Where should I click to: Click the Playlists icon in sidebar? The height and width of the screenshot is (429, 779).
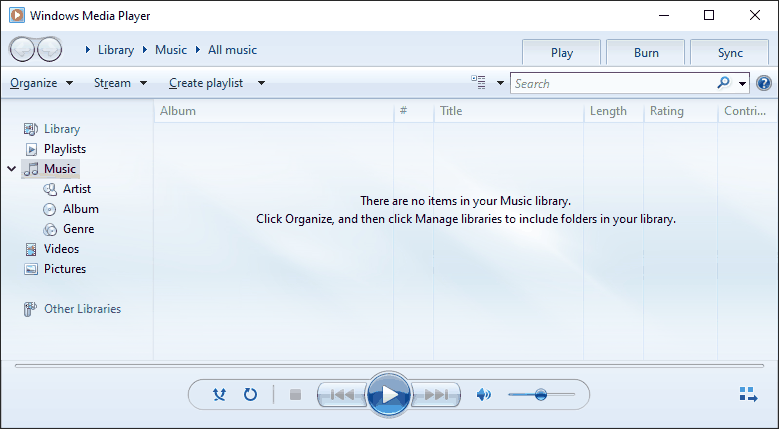31,149
